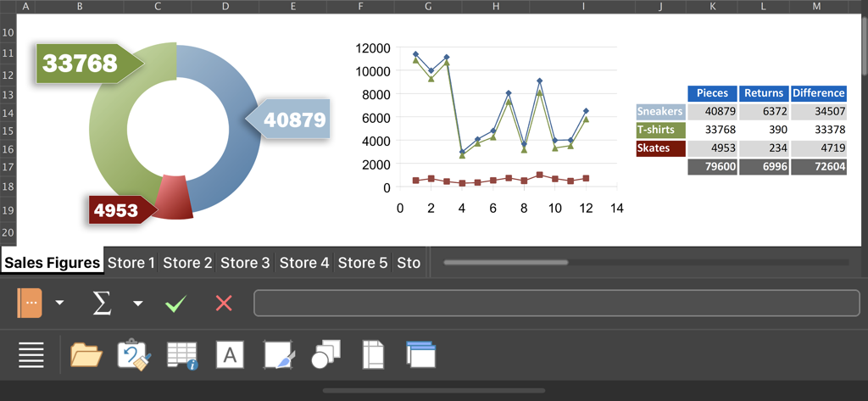Select the table cell containing 34507

(x=818, y=111)
